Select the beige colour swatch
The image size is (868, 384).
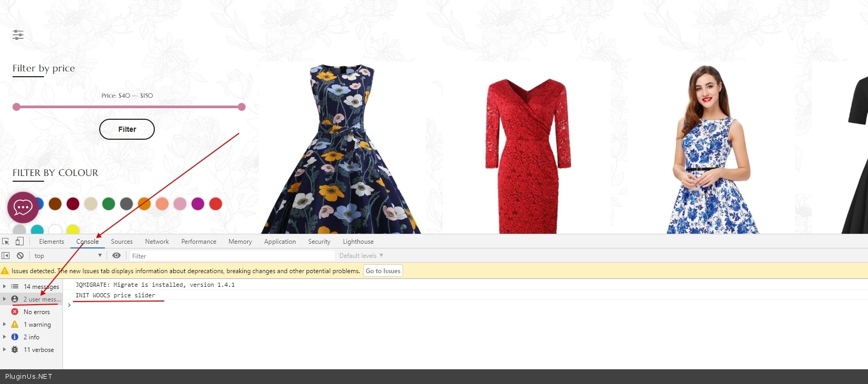tap(91, 204)
